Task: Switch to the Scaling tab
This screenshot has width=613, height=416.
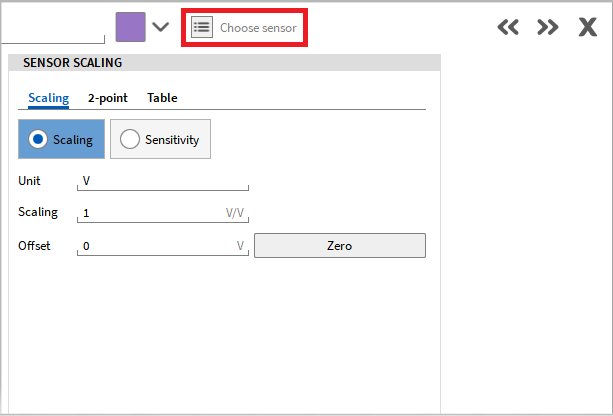Action: [x=48, y=98]
